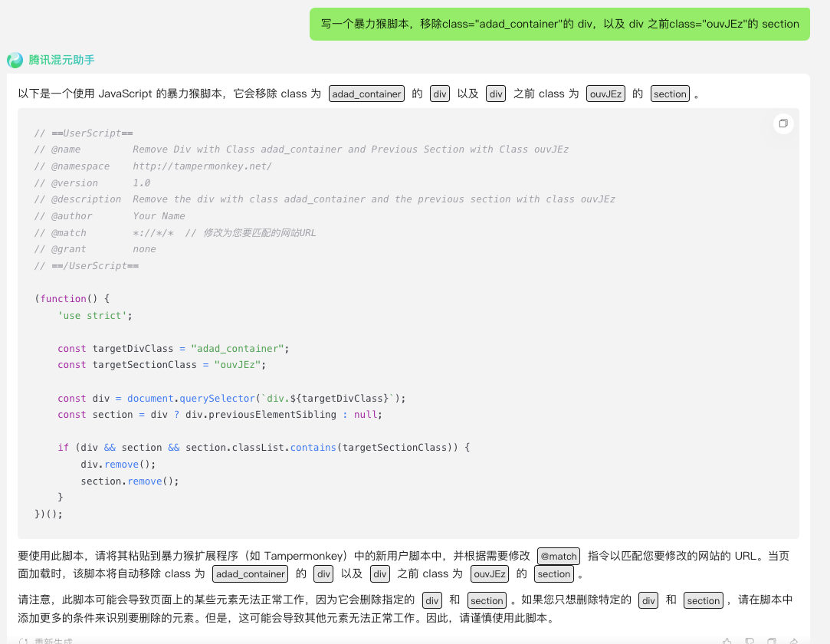The width and height of the screenshot is (830, 644).
Task: Click the intro sentence starting with 以下是一个使用 JavaScript
Action: (359, 94)
